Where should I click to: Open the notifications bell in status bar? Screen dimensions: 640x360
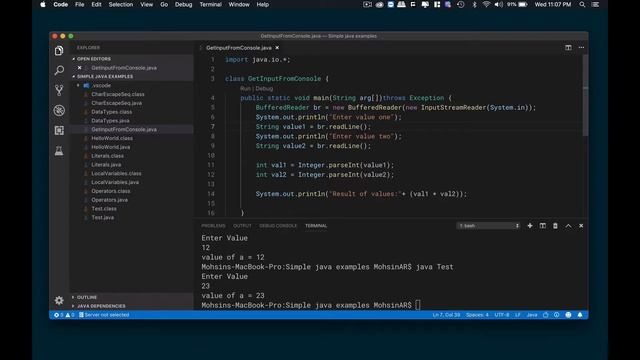580,315
